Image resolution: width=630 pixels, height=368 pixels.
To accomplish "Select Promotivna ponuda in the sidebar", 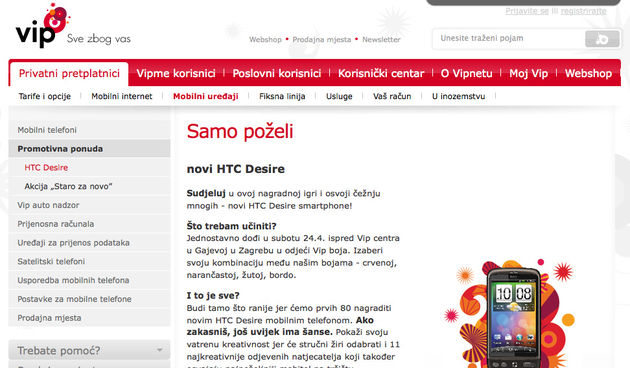I will (89, 149).
